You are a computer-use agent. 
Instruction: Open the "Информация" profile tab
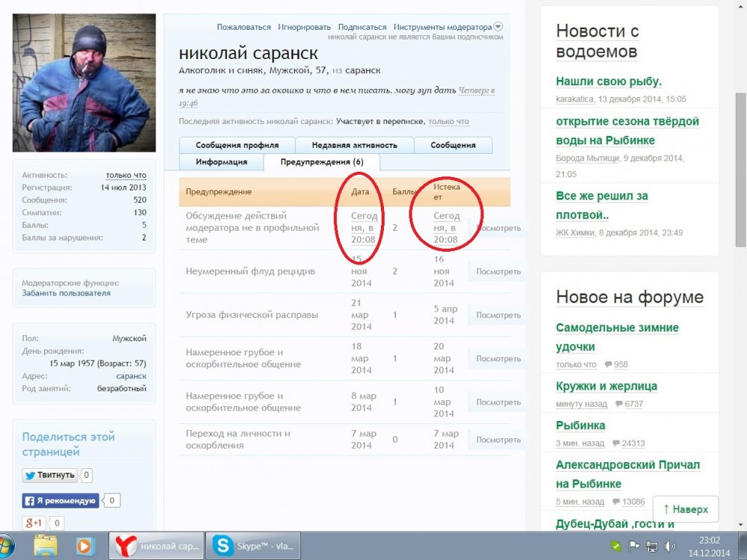[x=220, y=161]
